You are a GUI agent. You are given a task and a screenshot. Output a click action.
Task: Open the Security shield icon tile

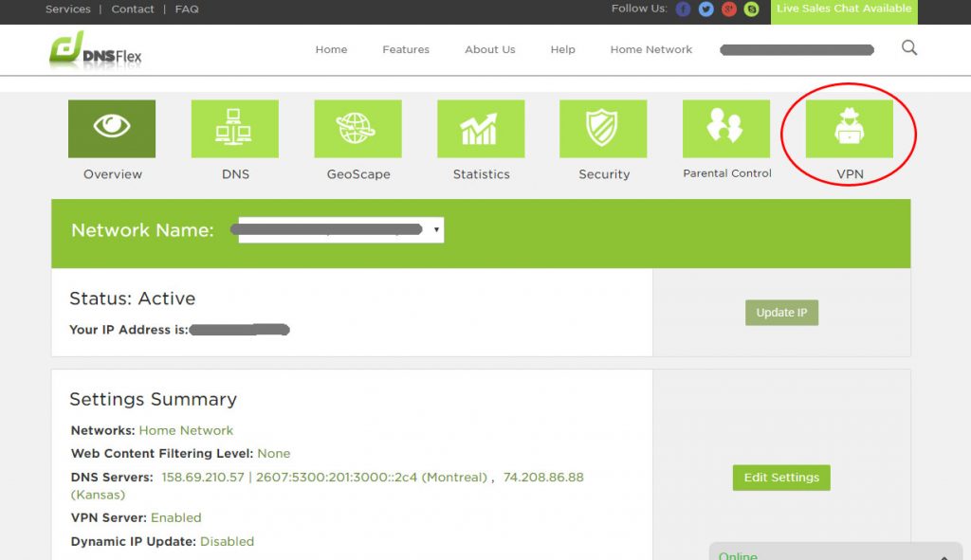pos(603,129)
